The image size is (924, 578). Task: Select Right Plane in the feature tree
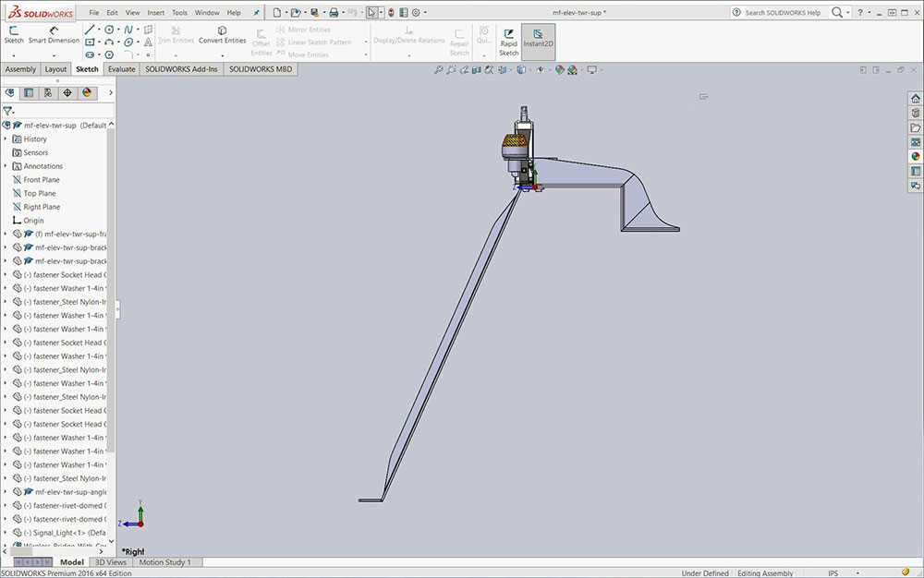42,207
